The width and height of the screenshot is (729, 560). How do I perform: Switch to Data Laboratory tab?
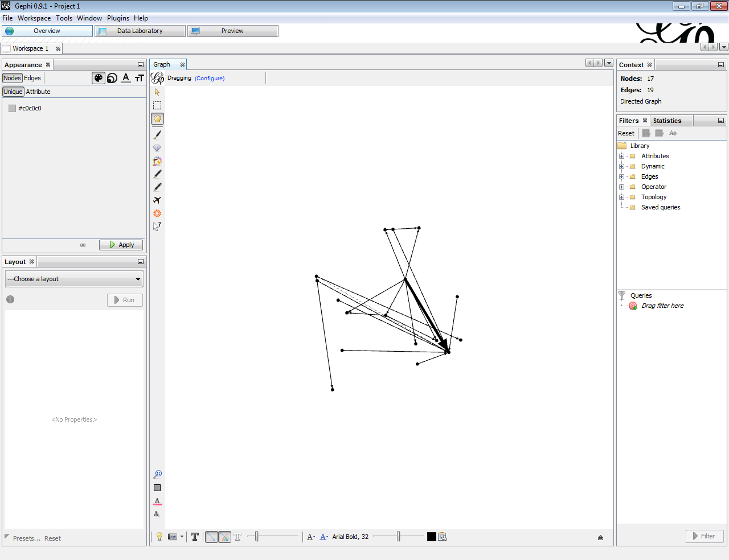140,31
